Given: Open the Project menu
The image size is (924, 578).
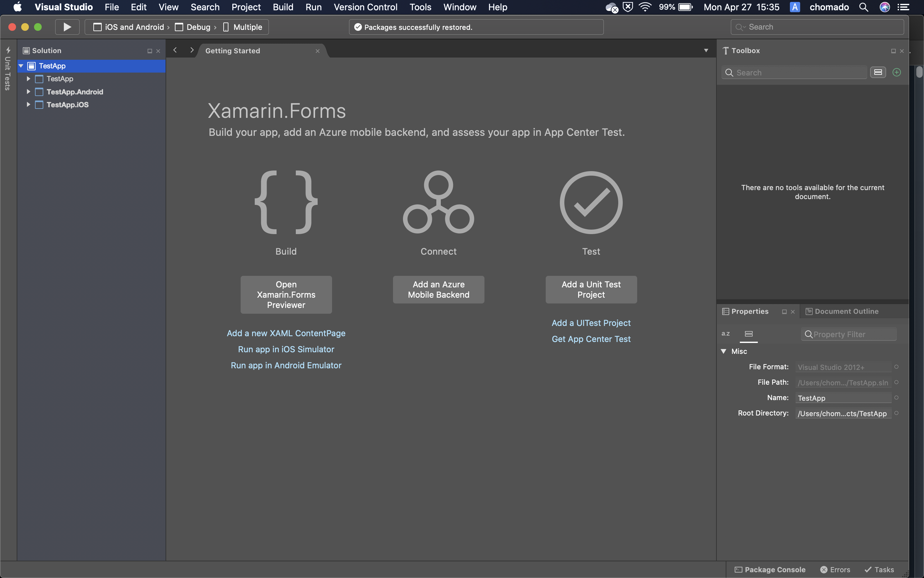Looking at the screenshot, I should [246, 7].
